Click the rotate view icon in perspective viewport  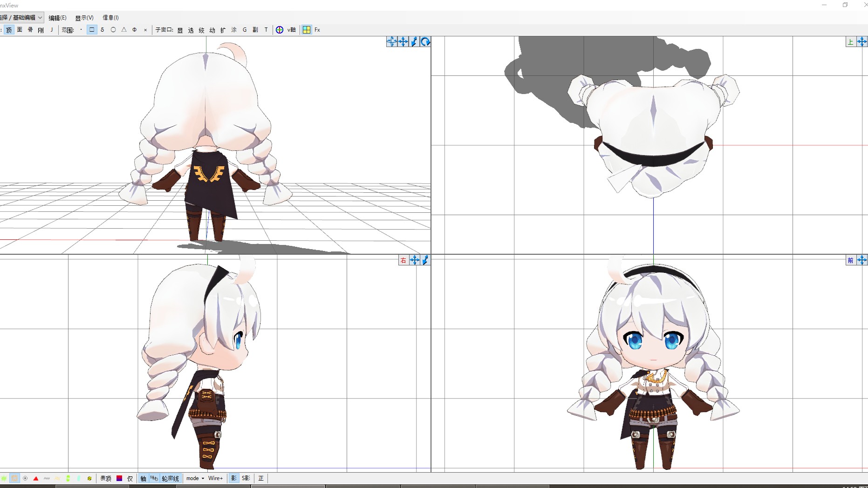pyautogui.click(x=425, y=42)
